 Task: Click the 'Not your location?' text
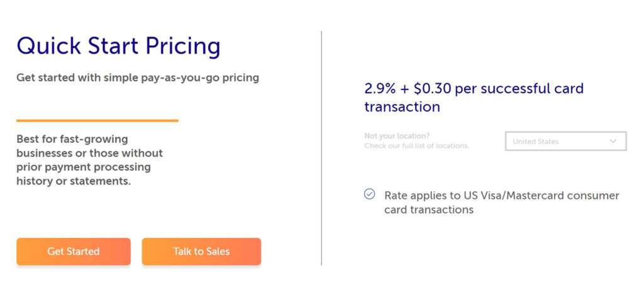click(397, 136)
